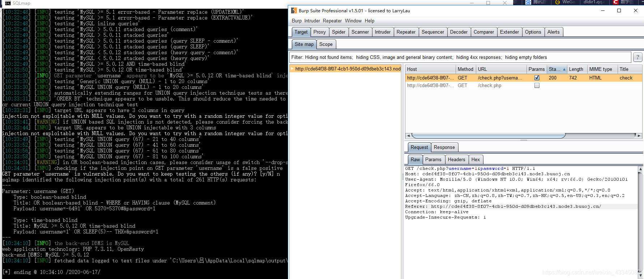Viewport: 644px width, 279px height.
Task: Show the request Params view tab
Action: tap(433, 159)
